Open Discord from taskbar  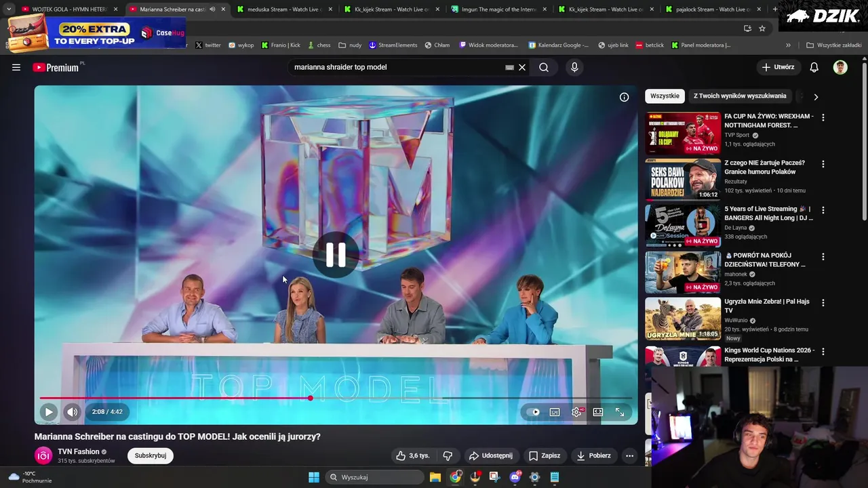click(x=515, y=477)
